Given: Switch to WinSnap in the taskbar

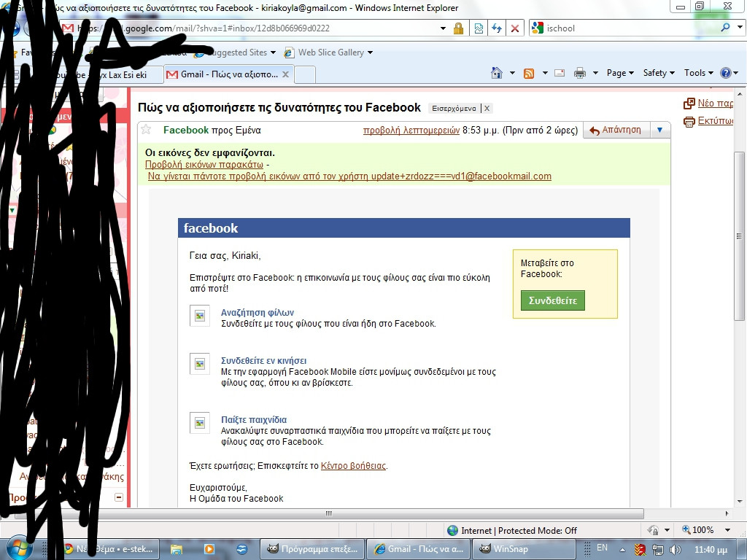Looking at the screenshot, I should tap(524, 549).
